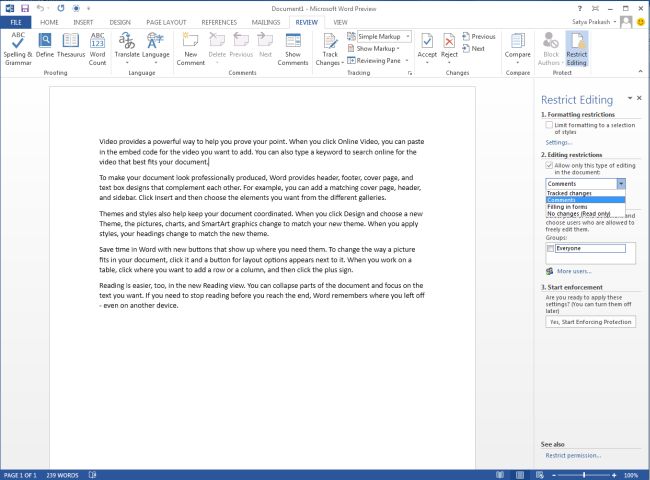Open the Define tool
The height and width of the screenshot is (480, 650).
point(45,46)
